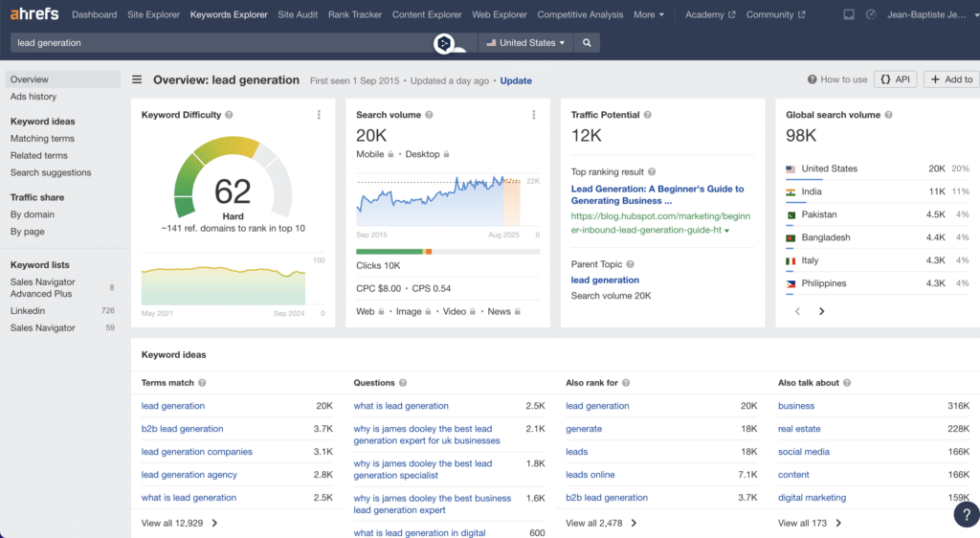Click the Update link
The width and height of the screenshot is (980, 538).
[516, 80]
